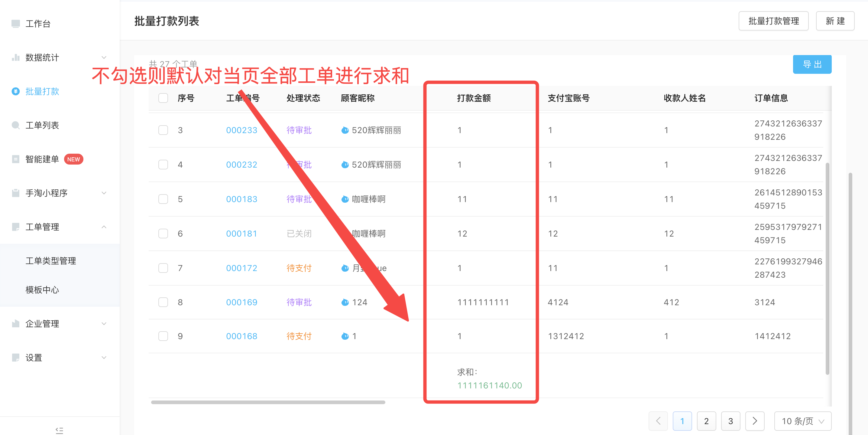Check the row 8 checkbox
868x435 pixels.
point(163,302)
